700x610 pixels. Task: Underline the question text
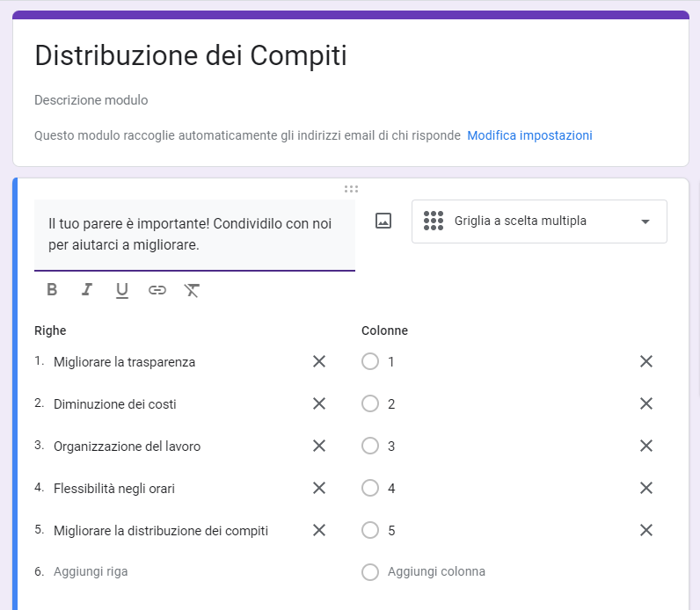click(122, 290)
